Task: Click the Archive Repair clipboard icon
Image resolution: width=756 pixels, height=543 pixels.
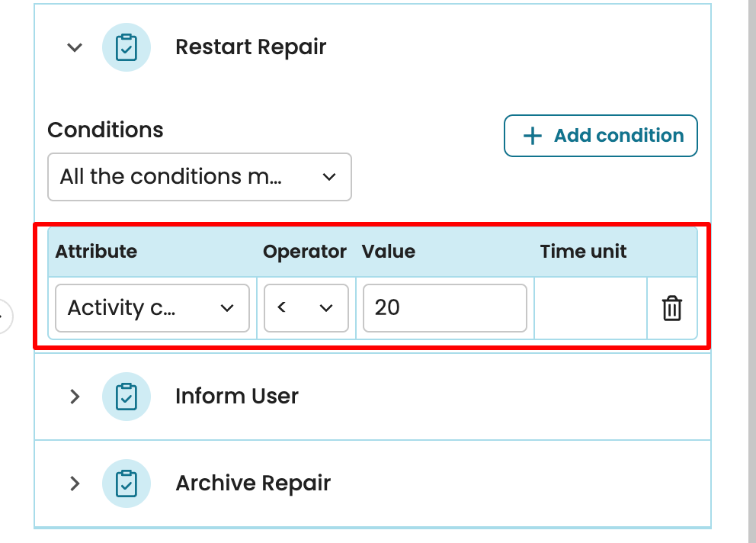Action: tap(126, 484)
